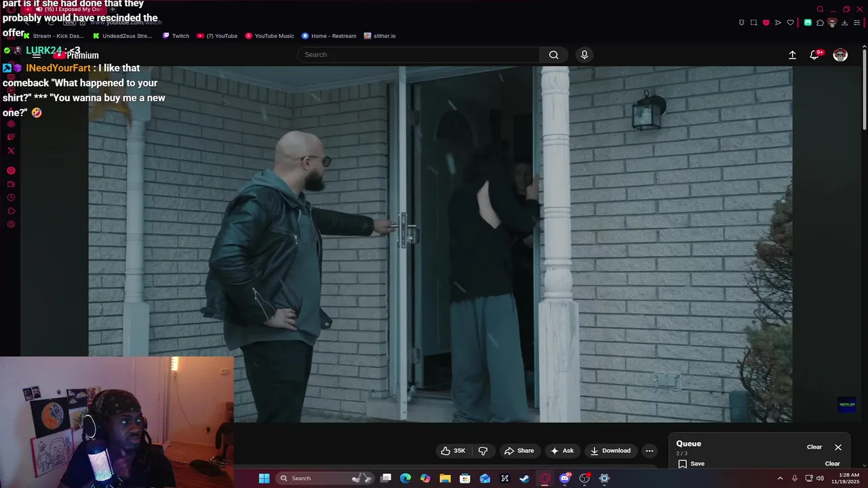This screenshot has width=868, height=488.
Task: Save the queue as playlist
Action: (691, 464)
